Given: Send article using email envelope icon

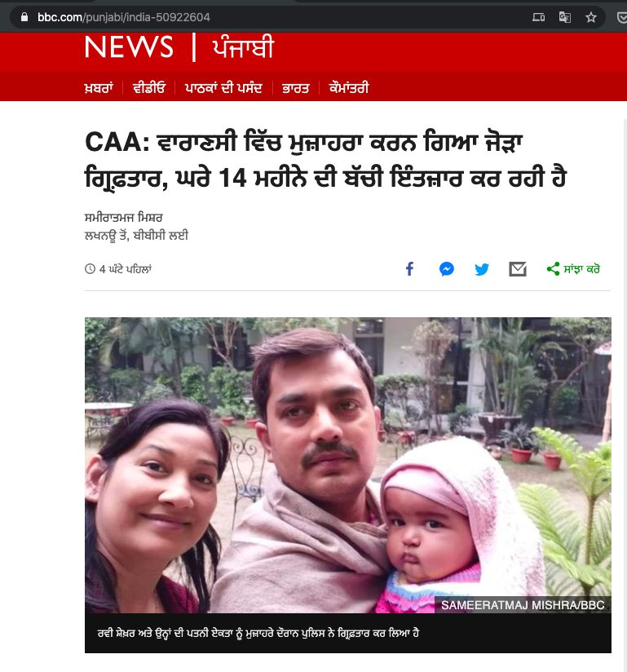Looking at the screenshot, I should tap(518, 269).
